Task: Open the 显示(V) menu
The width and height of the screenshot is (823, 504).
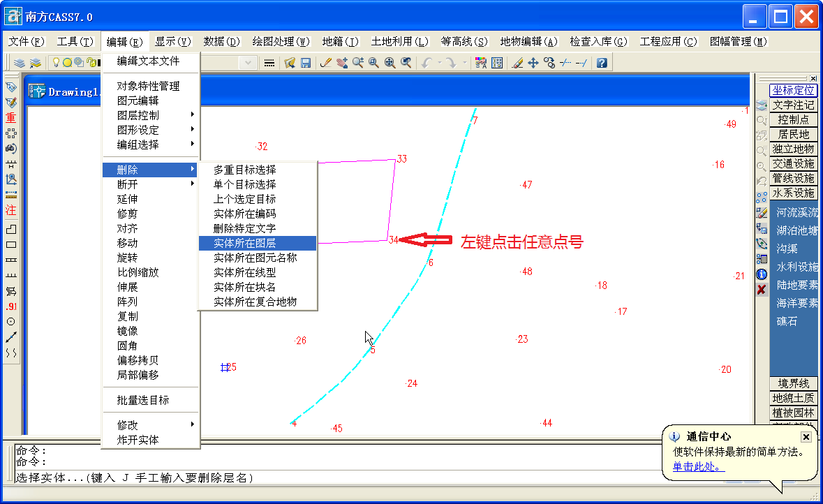Action: pyautogui.click(x=172, y=41)
